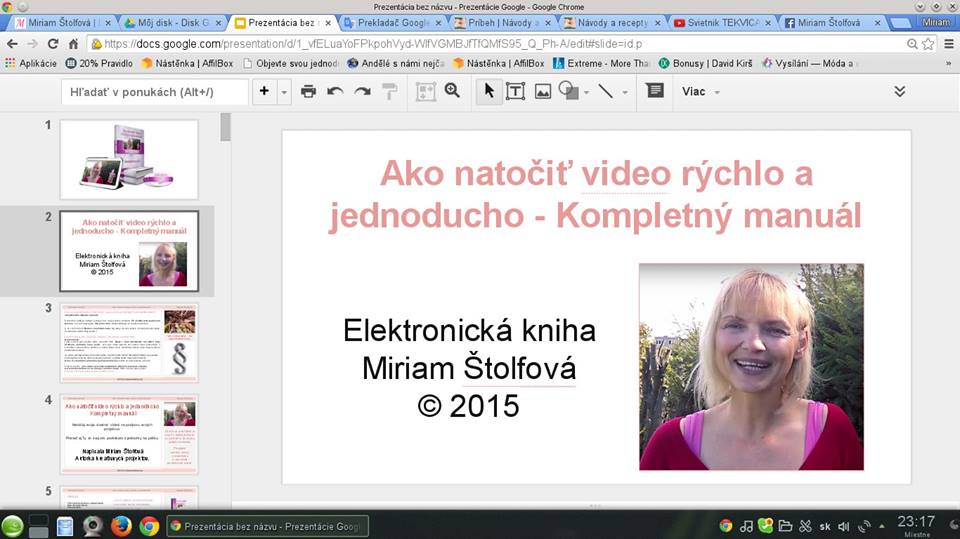Switch to the Príbeh | Návody browser tab
960x539 pixels.
coord(502,23)
